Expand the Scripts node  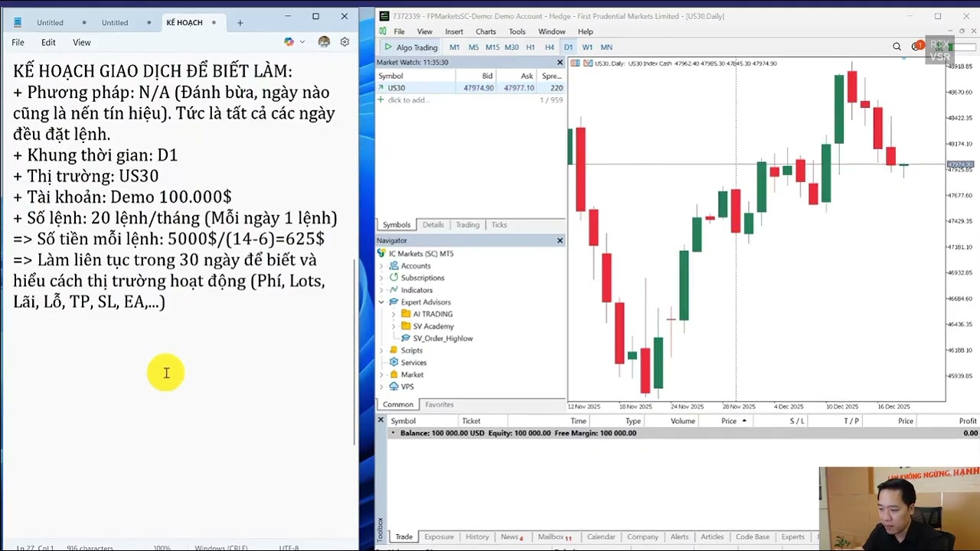[x=381, y=350]
